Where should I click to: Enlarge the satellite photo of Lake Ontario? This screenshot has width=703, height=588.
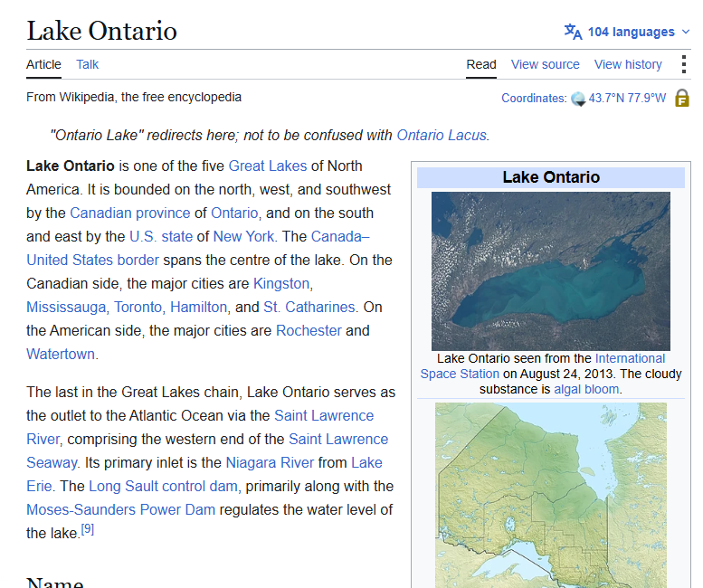point(551,271)
